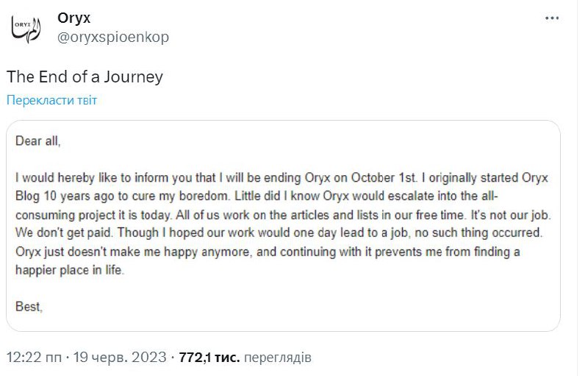Click the Oryx profile avatar logo
Viewport: 588px width, 376px height.
[x=26, y=28]
